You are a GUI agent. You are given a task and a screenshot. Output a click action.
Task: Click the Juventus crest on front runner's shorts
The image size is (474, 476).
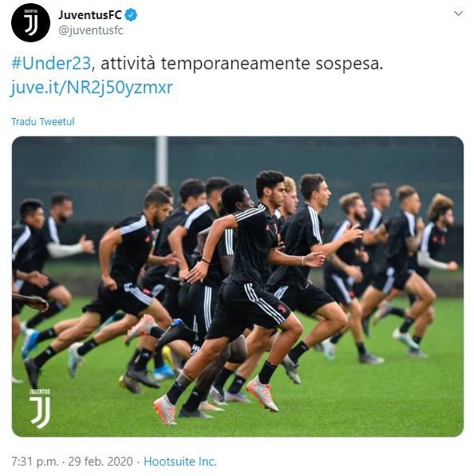282,309
